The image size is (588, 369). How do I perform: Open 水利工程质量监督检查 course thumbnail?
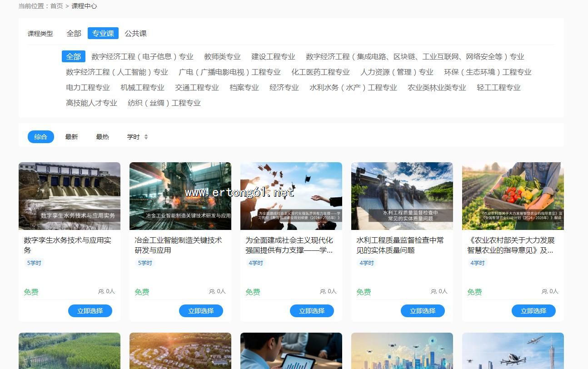402,196
